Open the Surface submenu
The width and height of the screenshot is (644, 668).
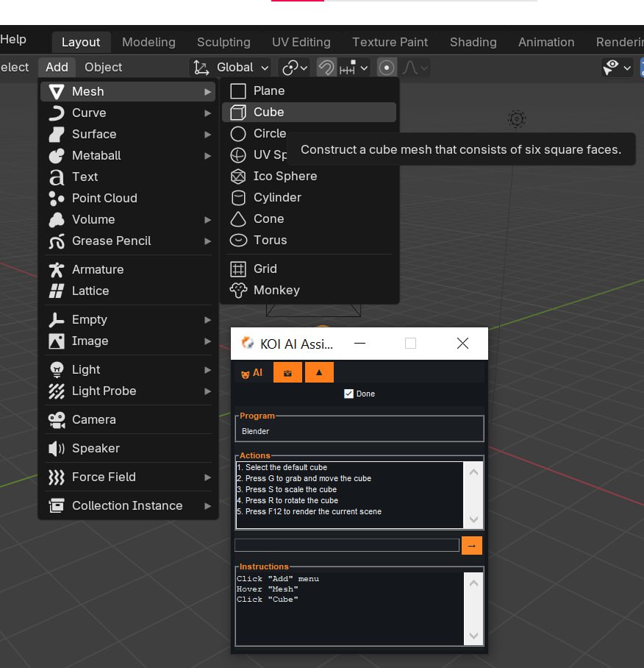(128, 134)
